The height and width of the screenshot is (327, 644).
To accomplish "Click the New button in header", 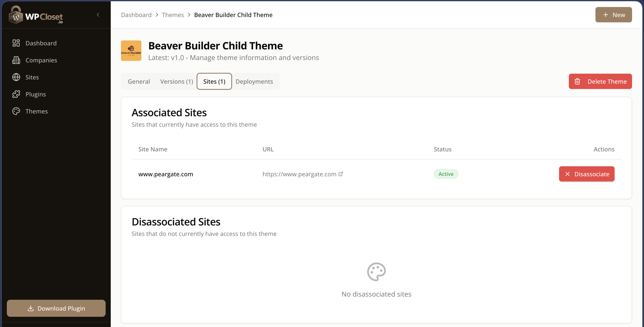I will [613, 15].
